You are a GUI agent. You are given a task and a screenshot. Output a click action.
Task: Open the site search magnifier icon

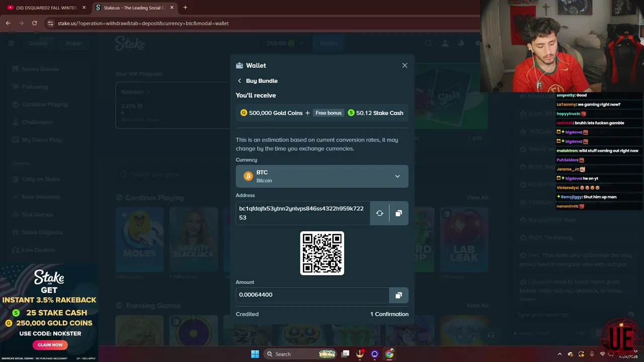pyautogui.click(x=429, y=43)
